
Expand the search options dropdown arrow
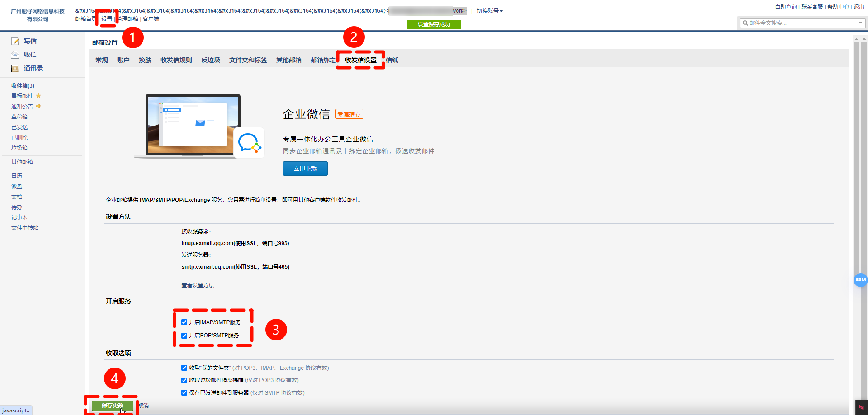click(x=859, y=23)
